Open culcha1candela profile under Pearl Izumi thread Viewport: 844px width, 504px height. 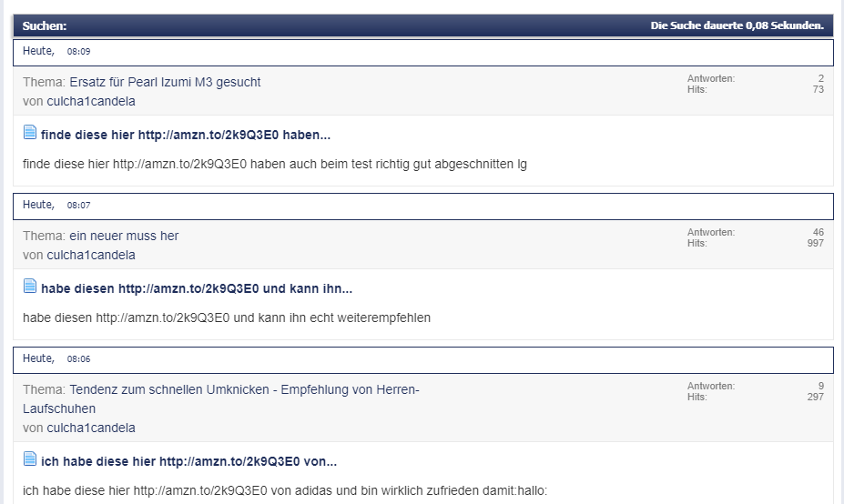[91, 101]
